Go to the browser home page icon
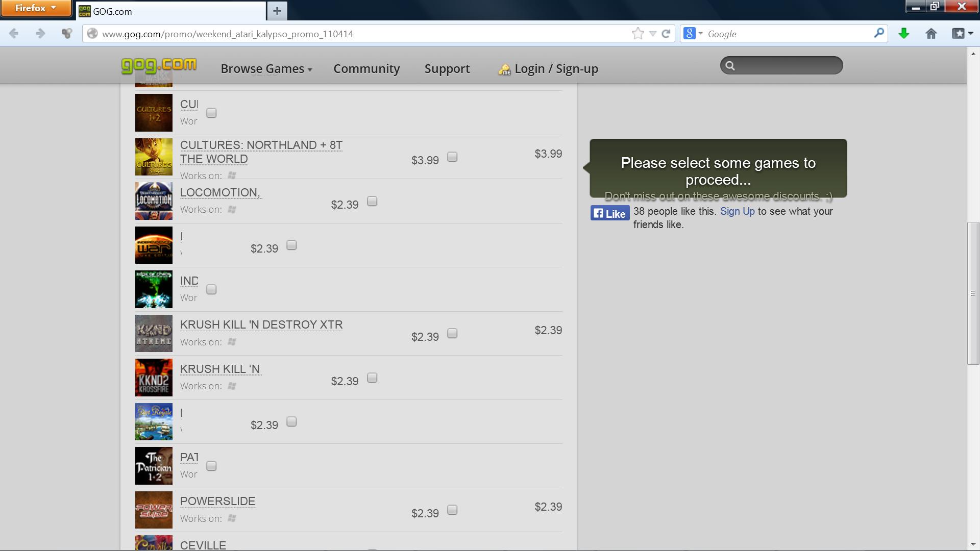The height and width of the screenshot is (551, 980). pos(931,34)
